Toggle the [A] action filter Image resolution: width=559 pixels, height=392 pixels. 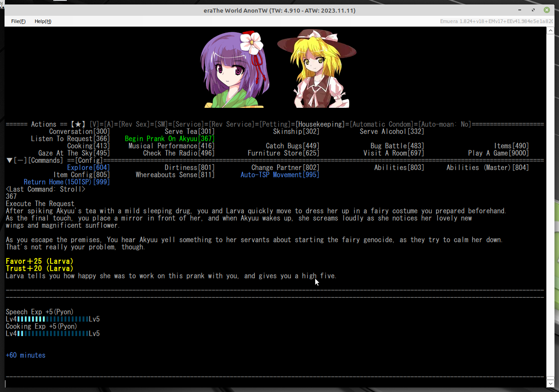[109, 125]
